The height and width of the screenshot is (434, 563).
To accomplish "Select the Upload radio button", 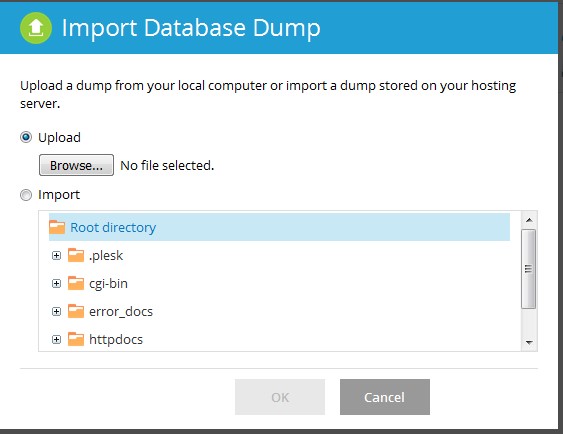I will (x=26, y=137).
